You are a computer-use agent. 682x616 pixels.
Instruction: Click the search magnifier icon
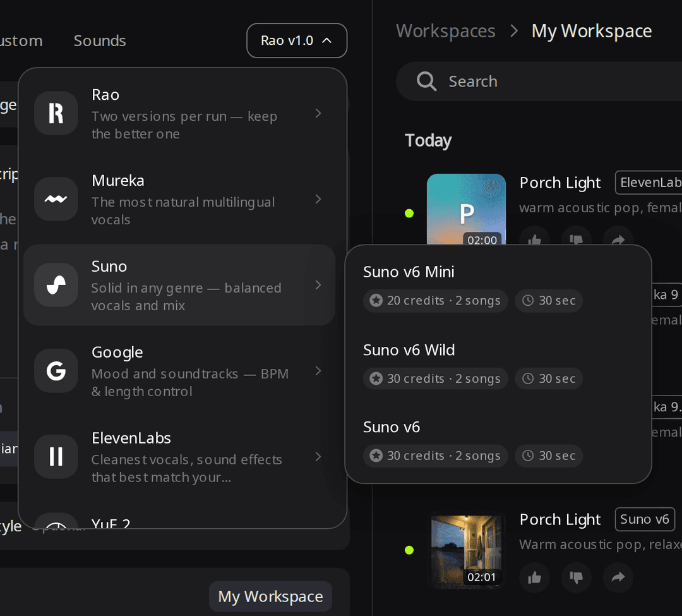click(x=426, y=82)
